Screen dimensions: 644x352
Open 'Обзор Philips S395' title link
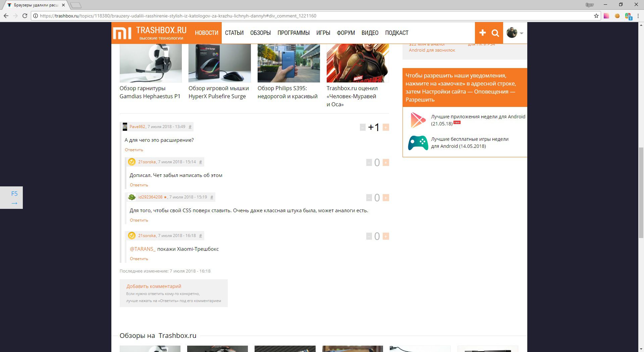pyautogui.click(x=287, y=92)
